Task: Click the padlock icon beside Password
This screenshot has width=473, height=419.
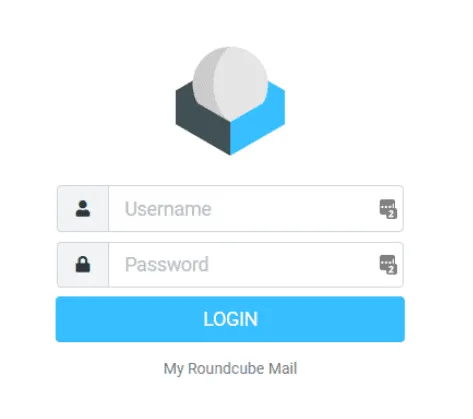Action: point(83,265)
